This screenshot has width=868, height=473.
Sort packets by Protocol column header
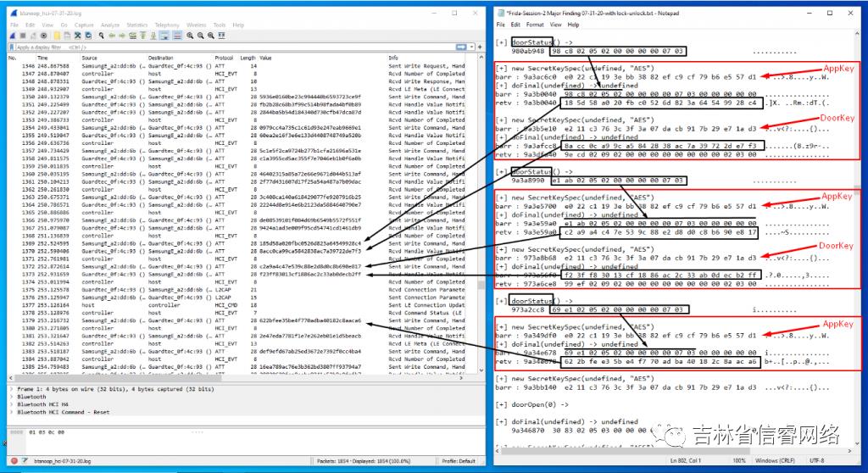coord(225,58)
